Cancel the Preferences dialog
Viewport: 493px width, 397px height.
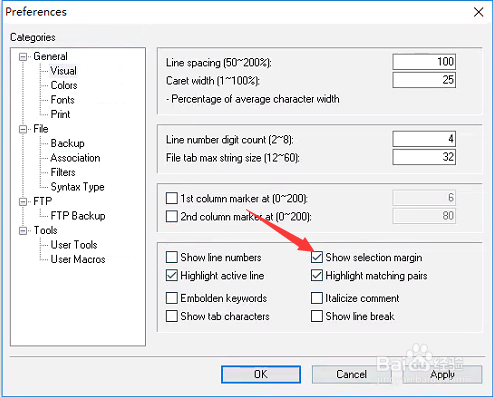coord(351,374)
